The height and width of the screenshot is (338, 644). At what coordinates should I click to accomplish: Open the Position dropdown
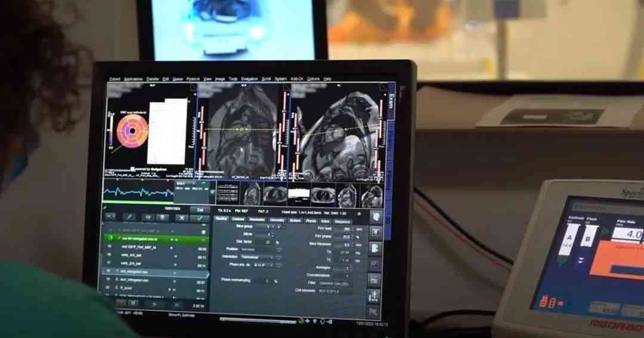coord(258,249)
